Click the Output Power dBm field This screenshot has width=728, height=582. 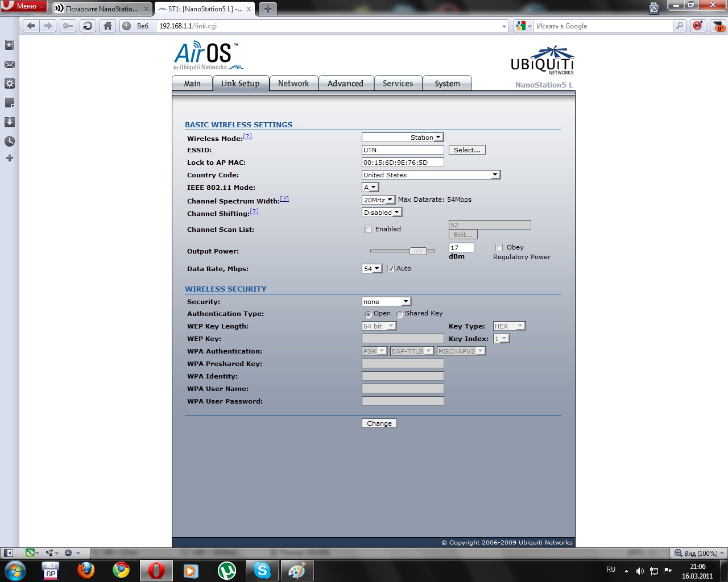point(461,248)
